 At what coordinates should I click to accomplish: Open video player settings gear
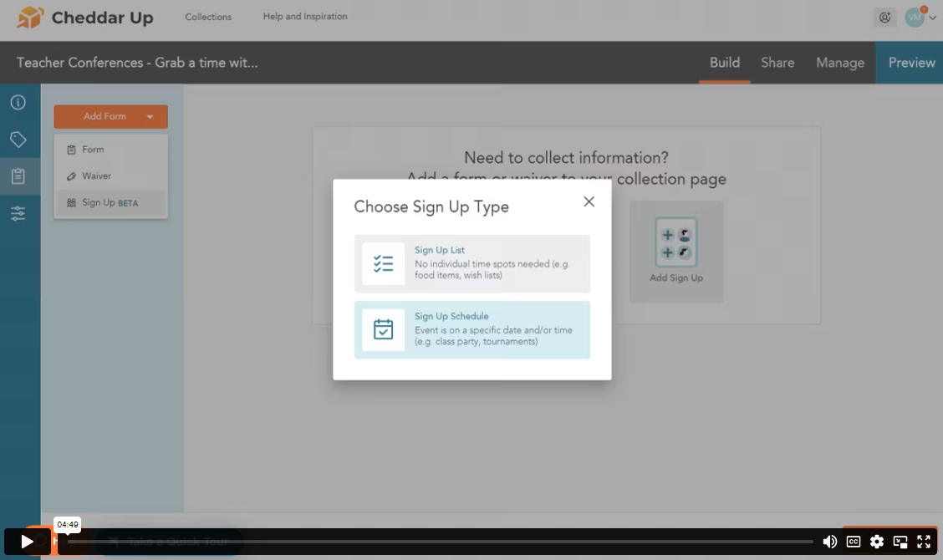[x=876, y=542]
